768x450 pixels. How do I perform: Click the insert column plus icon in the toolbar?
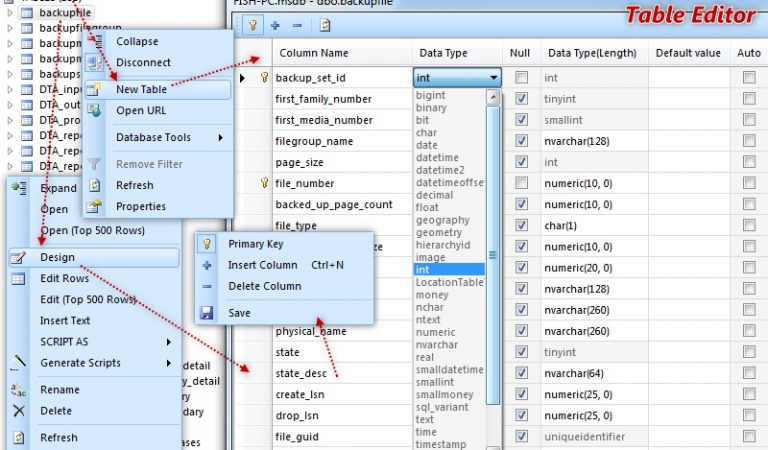point(275,24)
